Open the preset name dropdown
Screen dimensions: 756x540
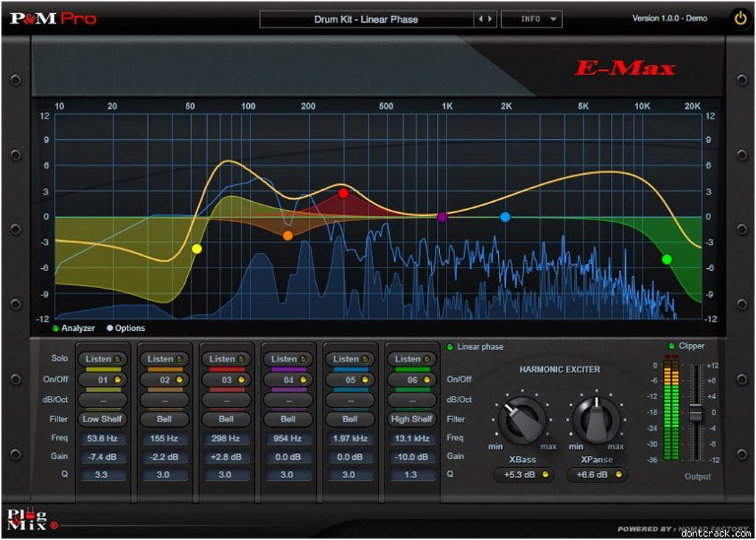pos(365,19)
